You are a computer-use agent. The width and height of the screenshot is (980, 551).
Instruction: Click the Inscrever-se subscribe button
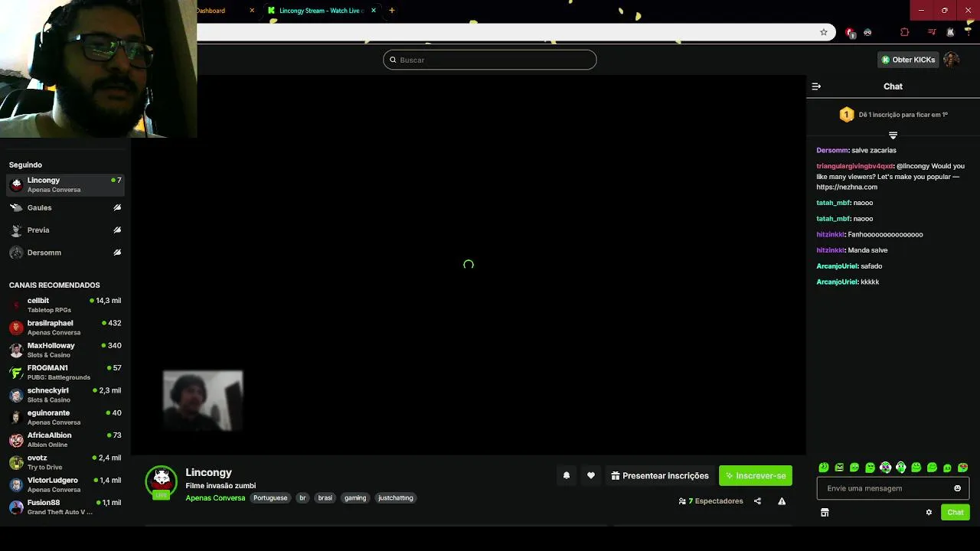point(756,476)
